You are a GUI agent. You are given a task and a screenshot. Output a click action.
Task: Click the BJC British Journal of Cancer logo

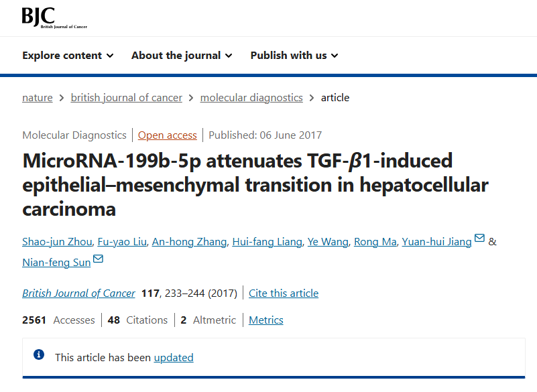click(54, 18)
